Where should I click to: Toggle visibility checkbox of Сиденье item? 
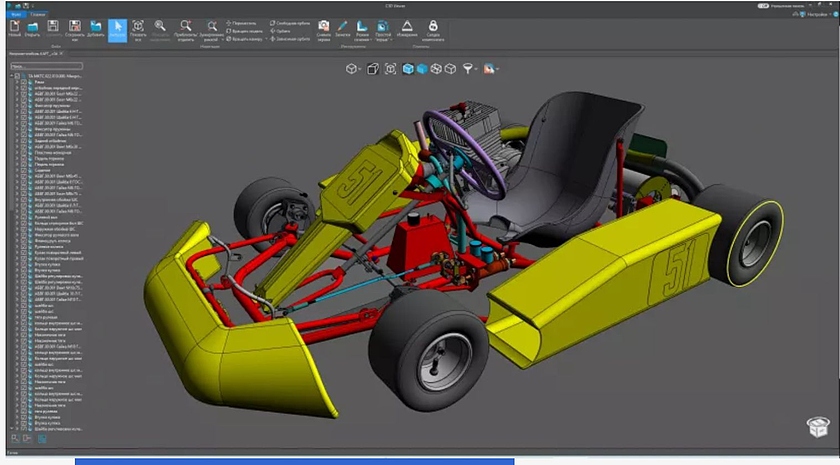(25, 169)
